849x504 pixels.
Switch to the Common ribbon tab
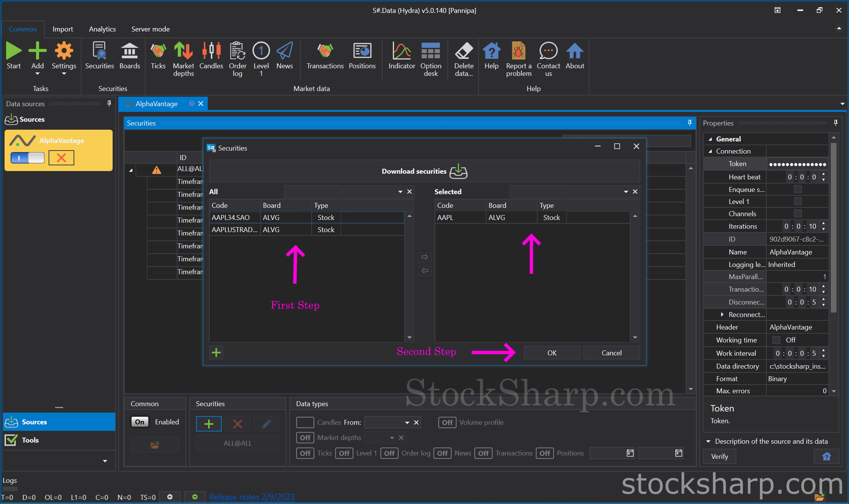23,29
